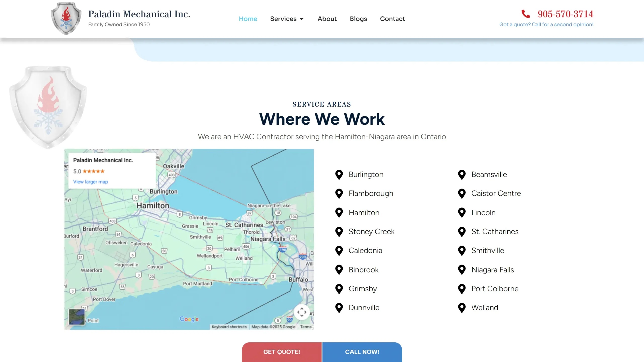The image size is (644, 362).
Task: Click the red phone icon in header
Action: (526, 14)
